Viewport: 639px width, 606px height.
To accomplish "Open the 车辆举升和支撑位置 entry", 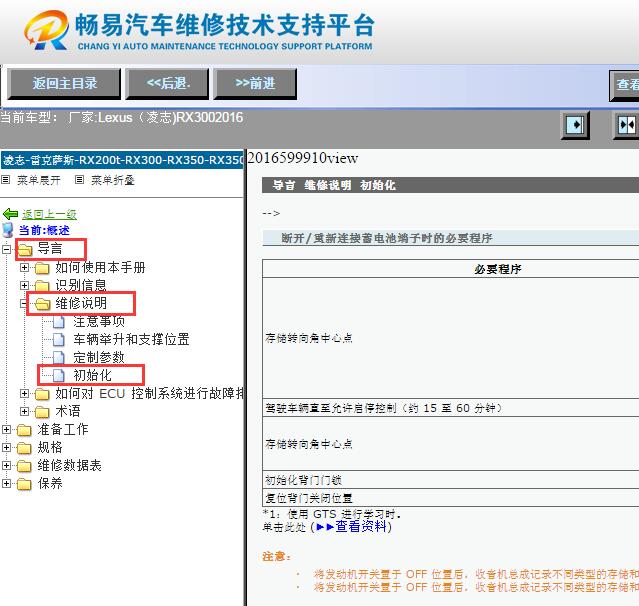I will tap(131, 339).
